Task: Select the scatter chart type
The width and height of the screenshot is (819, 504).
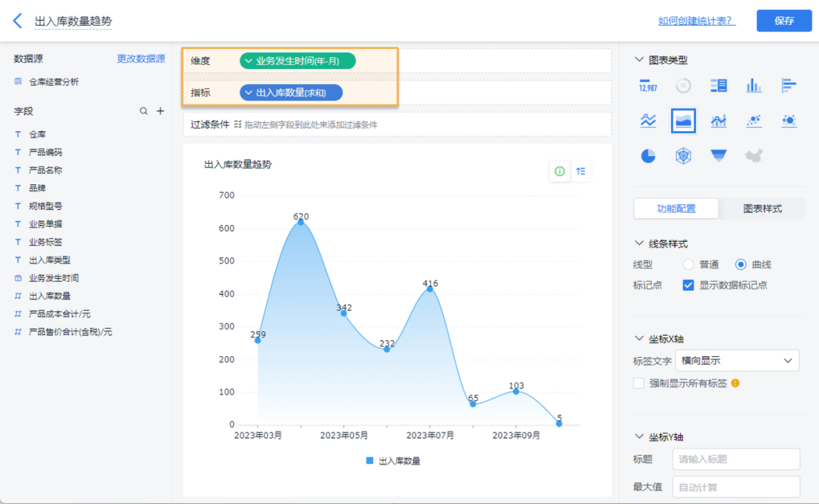Action: click(x=753, y=121)
